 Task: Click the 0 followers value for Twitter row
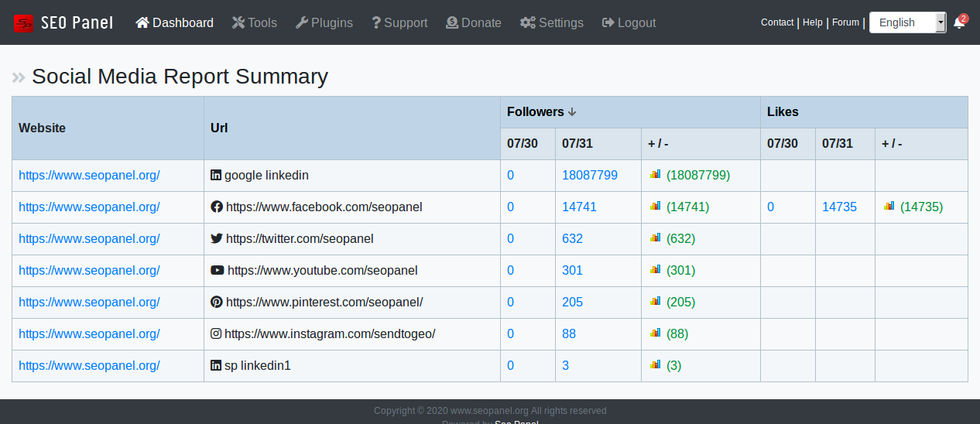[x=510, y=239]
